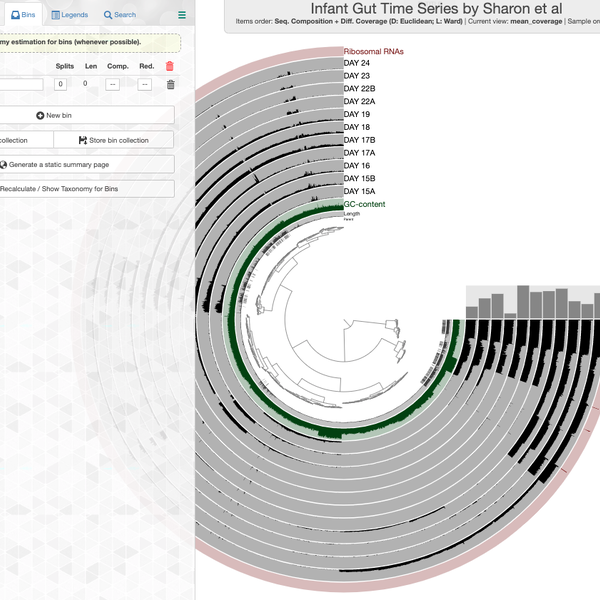Click the collection button left of Store
This screenshot has height=600, width=600.
(x=26, y=140)
